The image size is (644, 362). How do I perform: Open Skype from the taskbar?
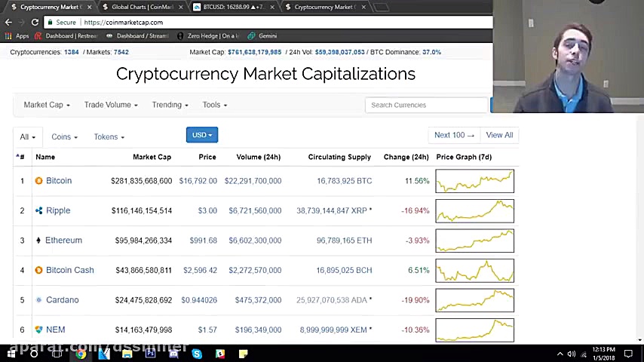(x=197, y=354)
